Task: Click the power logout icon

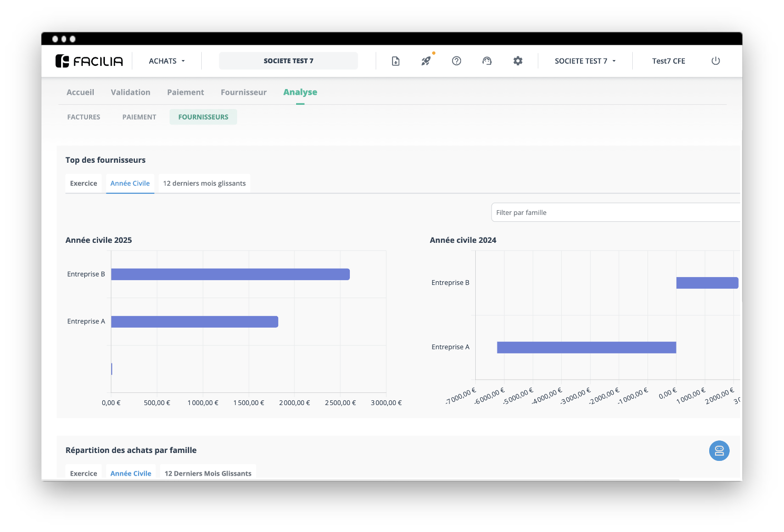Action: (x=716, y=61)
